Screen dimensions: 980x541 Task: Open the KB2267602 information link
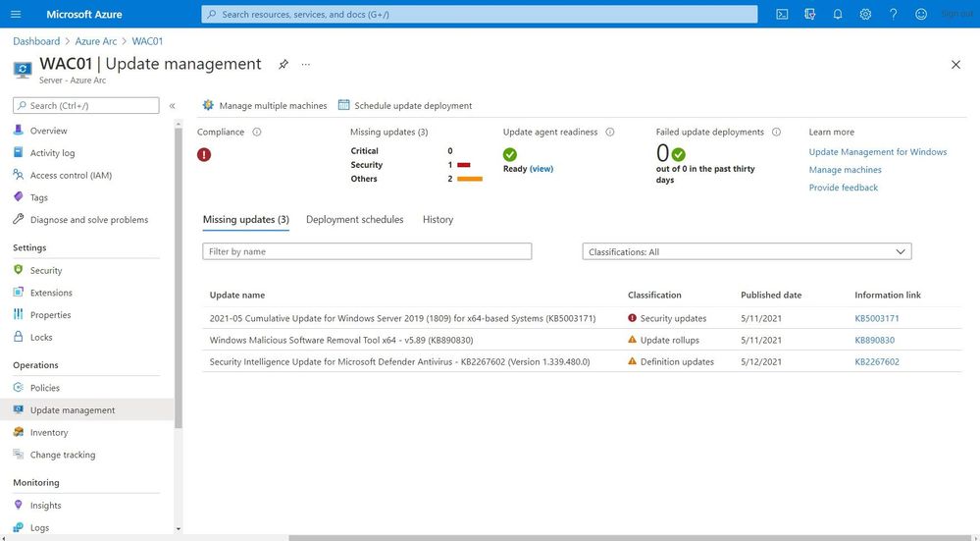(x=877, y=361)
